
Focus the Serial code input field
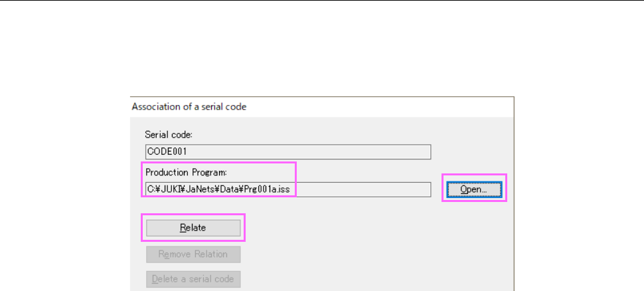(287, 152)
